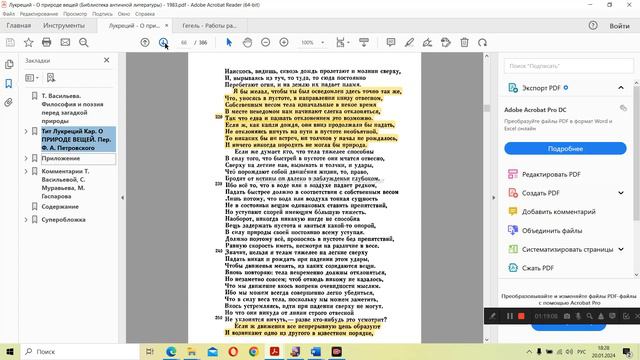
Task: Open Windows Start menu
Action: click(x=10, y=351)
